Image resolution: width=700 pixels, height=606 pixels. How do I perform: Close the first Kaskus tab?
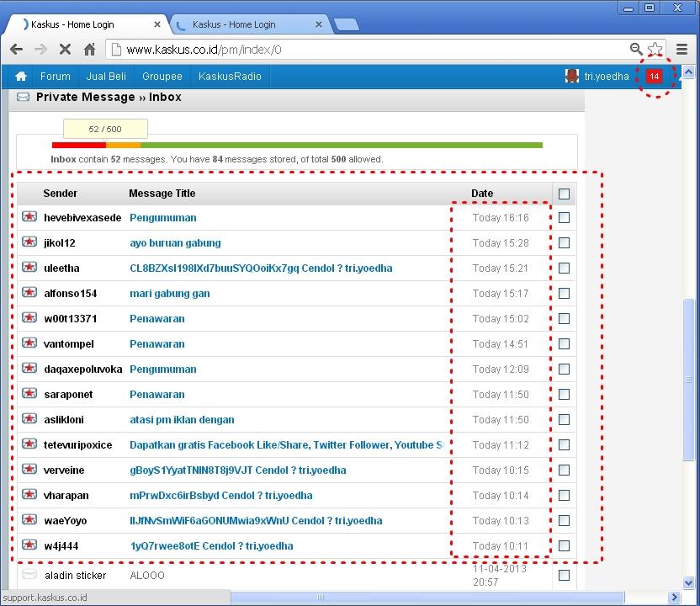click(x=156, y=24)
